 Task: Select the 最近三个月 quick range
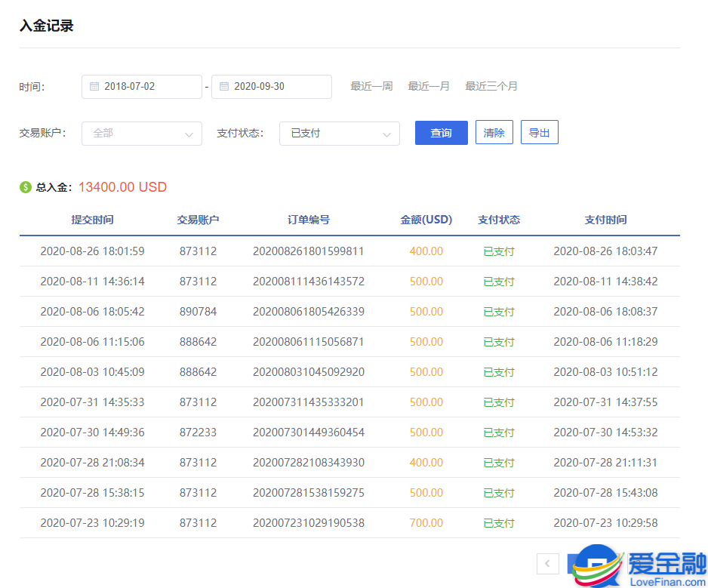click(491, 86)
